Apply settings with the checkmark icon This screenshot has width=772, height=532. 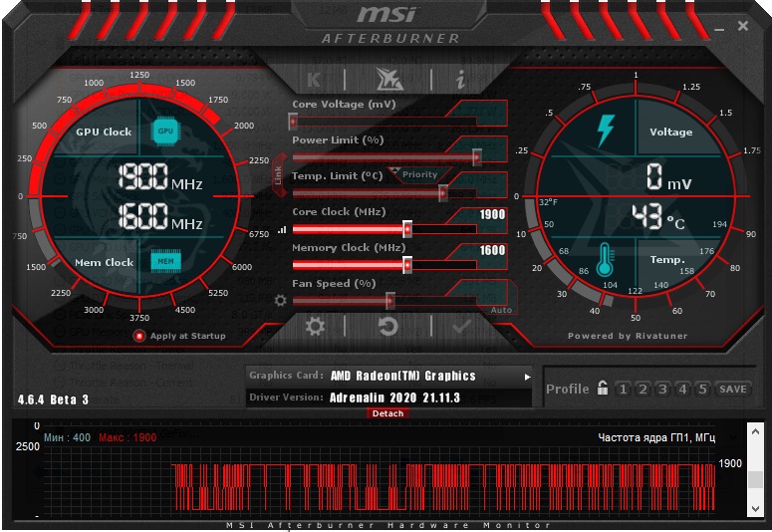click(x=461, y=326)
